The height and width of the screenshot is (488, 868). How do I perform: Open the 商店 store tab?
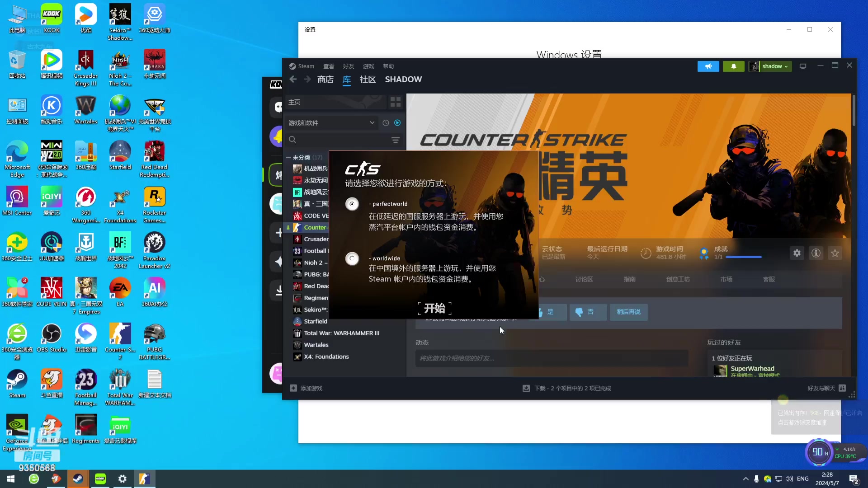pyautogui.click(x=325, y=80)
